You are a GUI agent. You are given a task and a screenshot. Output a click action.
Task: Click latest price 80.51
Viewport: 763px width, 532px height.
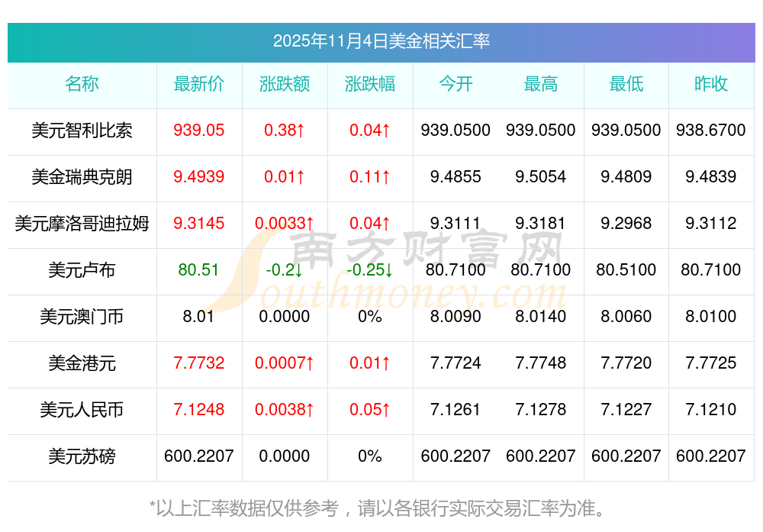point(198,269)
